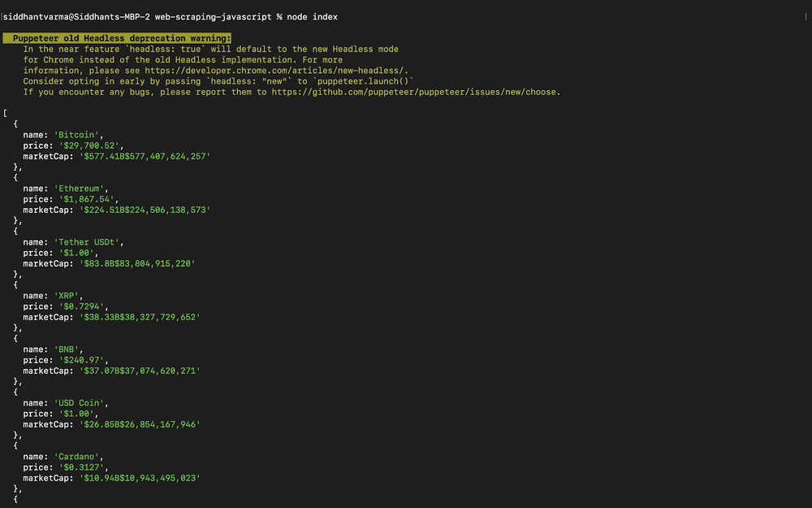Click the highlighted Puppeteer deprecation warning heading
The height and width of the screenshot is (508, 812).
point(117,38)
